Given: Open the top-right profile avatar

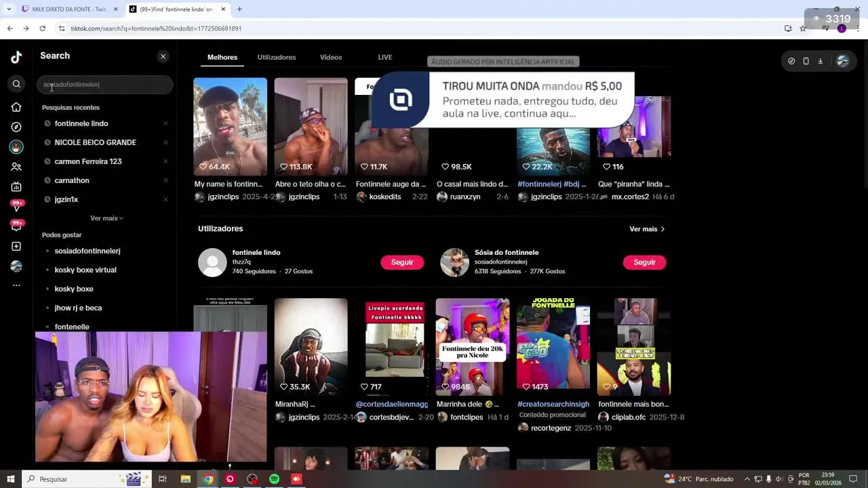Looking at the screenshot, I should pos(843,61).
